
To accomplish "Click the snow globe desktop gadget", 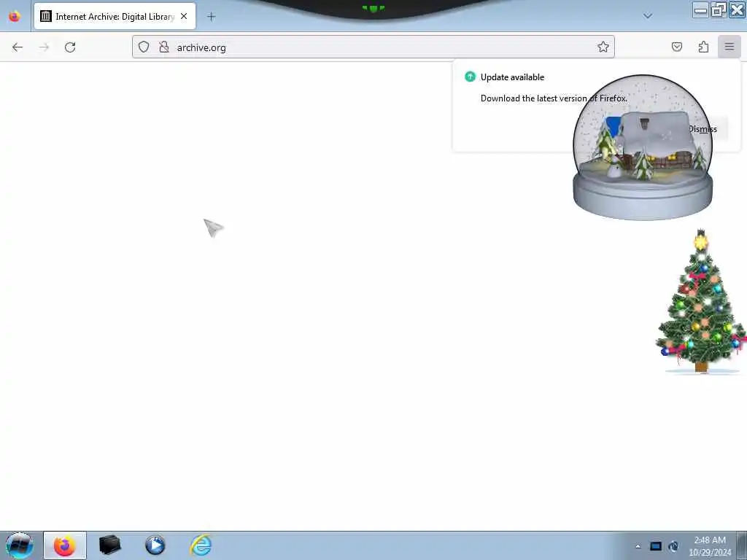I will point(643,147).
